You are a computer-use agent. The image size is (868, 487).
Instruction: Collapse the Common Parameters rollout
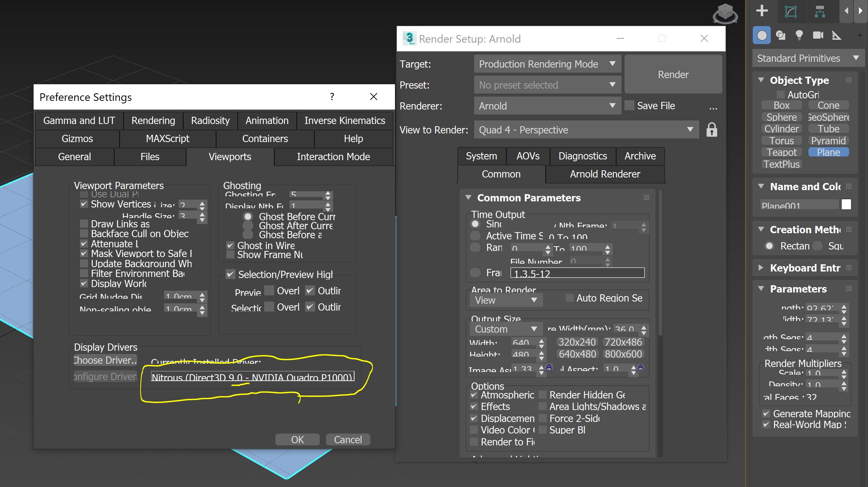(469, 197)
